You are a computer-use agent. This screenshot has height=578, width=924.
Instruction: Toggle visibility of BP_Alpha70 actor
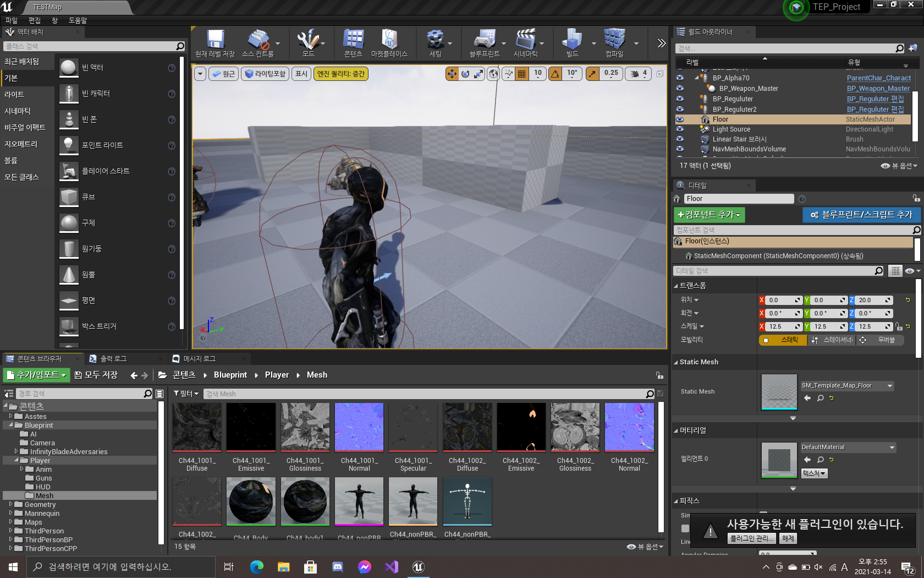click(680, 78)
